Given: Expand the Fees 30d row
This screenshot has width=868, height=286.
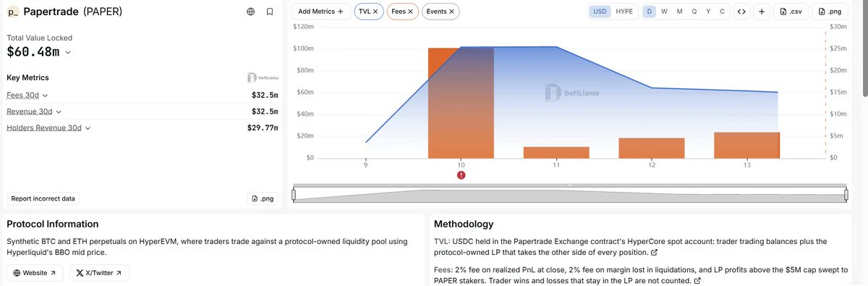Looking at the screenshot, I should click(x=27, y=95).
